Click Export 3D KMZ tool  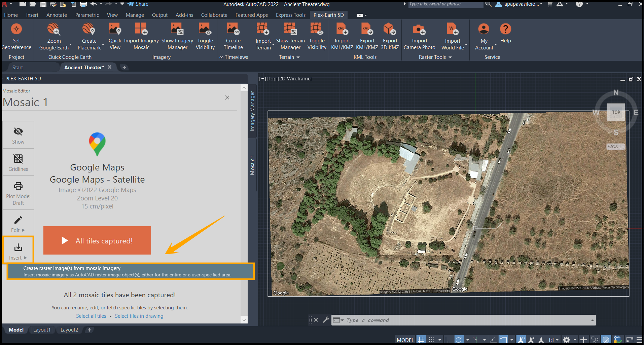pos(390,36)
